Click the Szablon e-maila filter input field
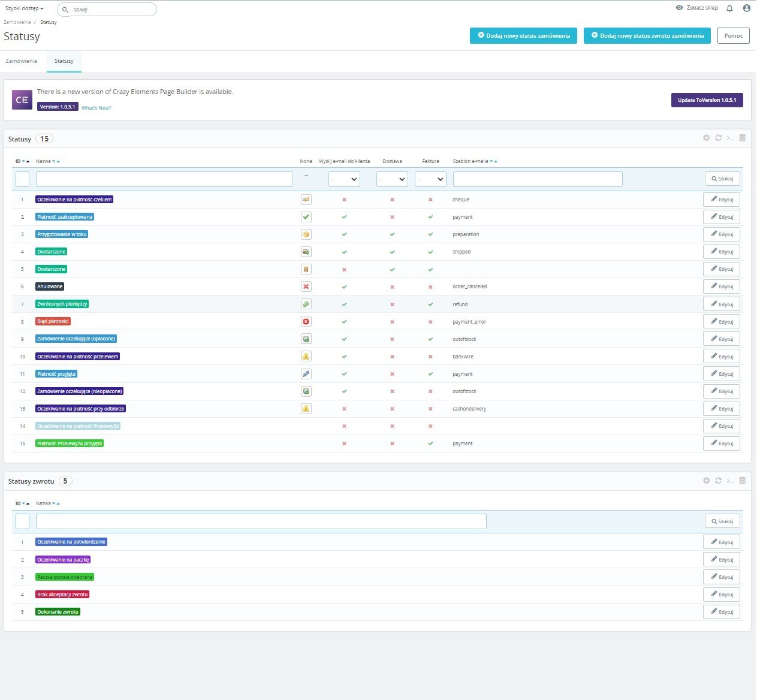 click(538, 179)
